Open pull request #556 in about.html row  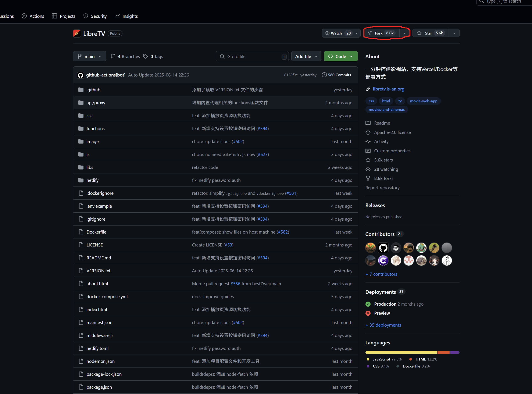(x=236, y=284)
